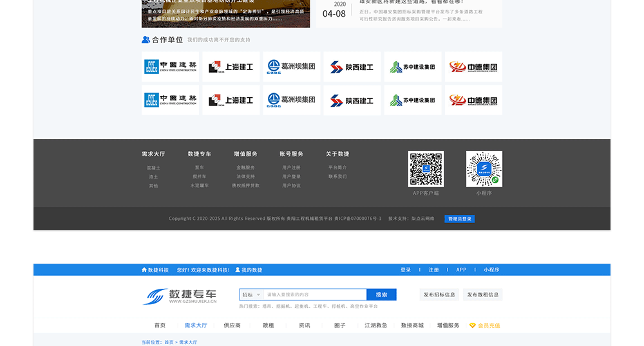Open the APP客户端 QR code

[426, 169]
